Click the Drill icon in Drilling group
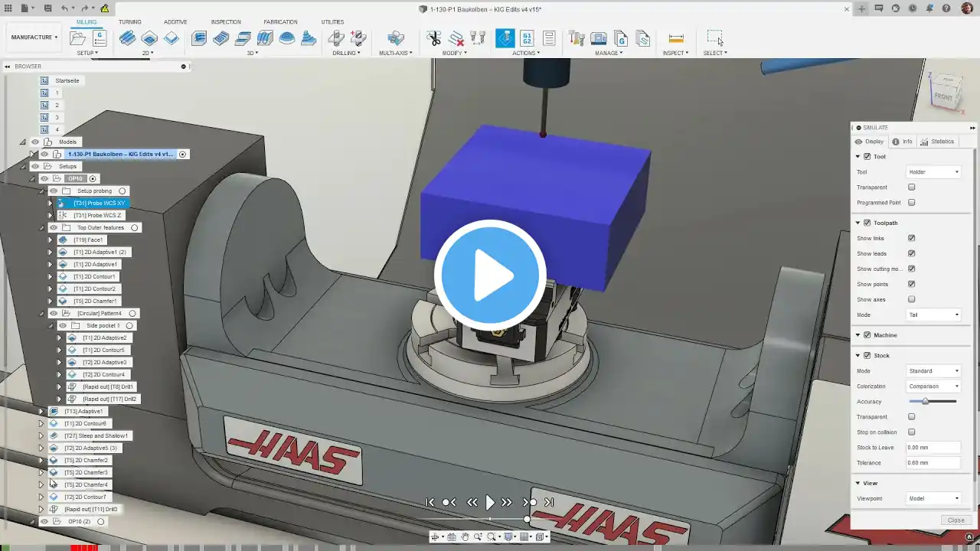The height and width of the screenshot is (551, 980). pos(336,38)
